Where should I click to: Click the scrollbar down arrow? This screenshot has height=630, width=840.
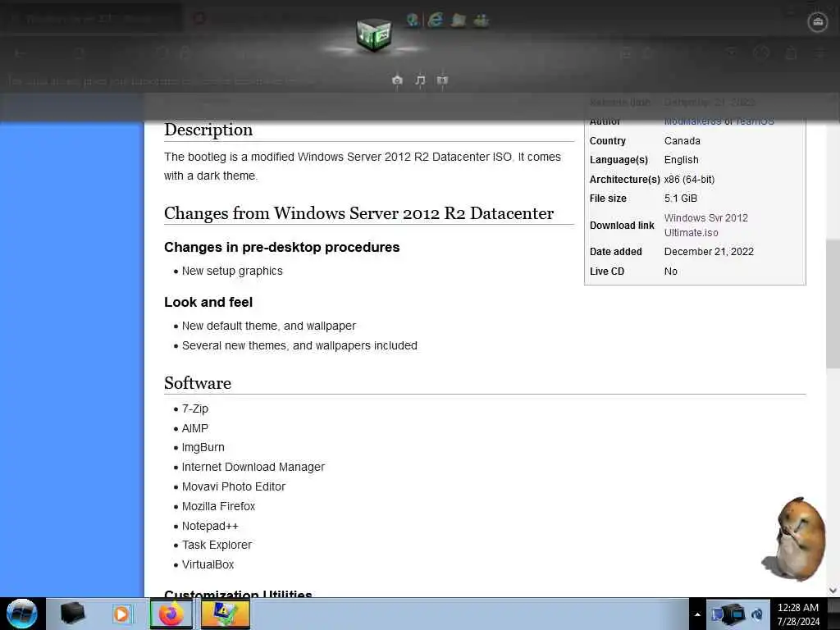[833, 591]
